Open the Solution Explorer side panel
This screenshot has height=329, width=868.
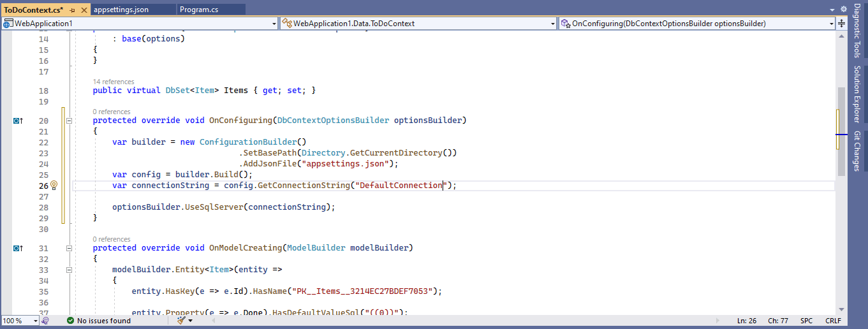click(x=857, y=94)
